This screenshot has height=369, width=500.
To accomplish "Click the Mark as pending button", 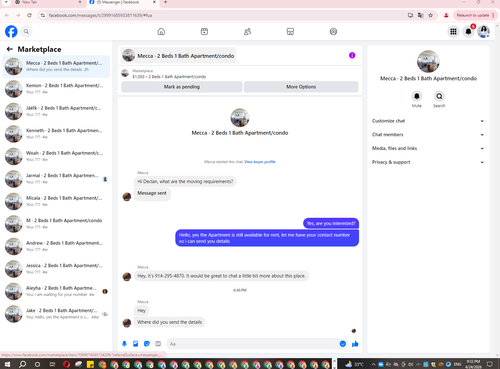I will point(182,87).
